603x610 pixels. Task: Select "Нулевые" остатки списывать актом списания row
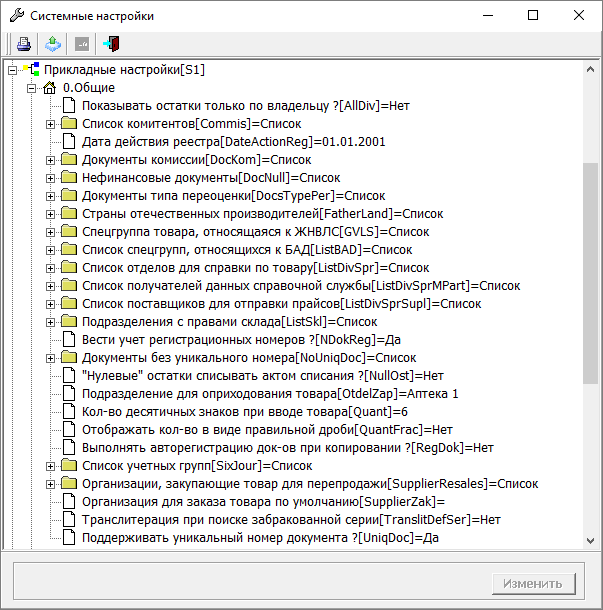(263, 375)
